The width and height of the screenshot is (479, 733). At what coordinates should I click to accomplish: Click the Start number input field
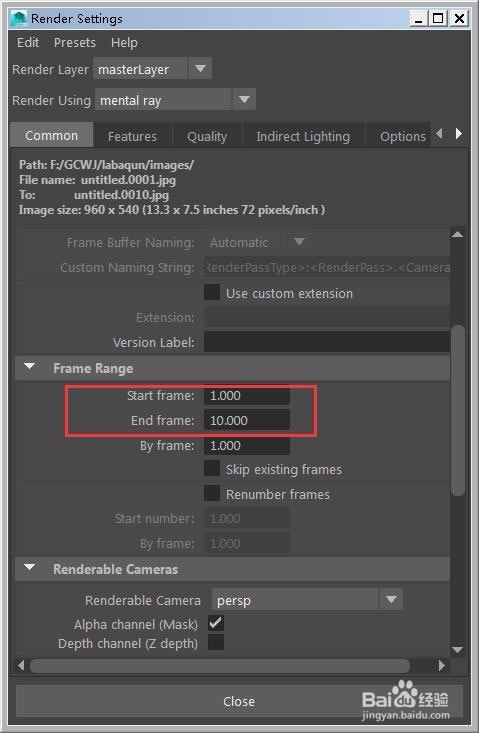[247, 518]
